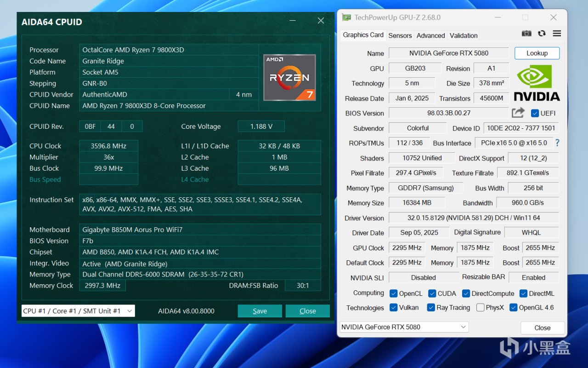This screenshot has width=588, height=368.
Task: Click the Shaders value "10752 Unified"
Action: click(422, 158)
